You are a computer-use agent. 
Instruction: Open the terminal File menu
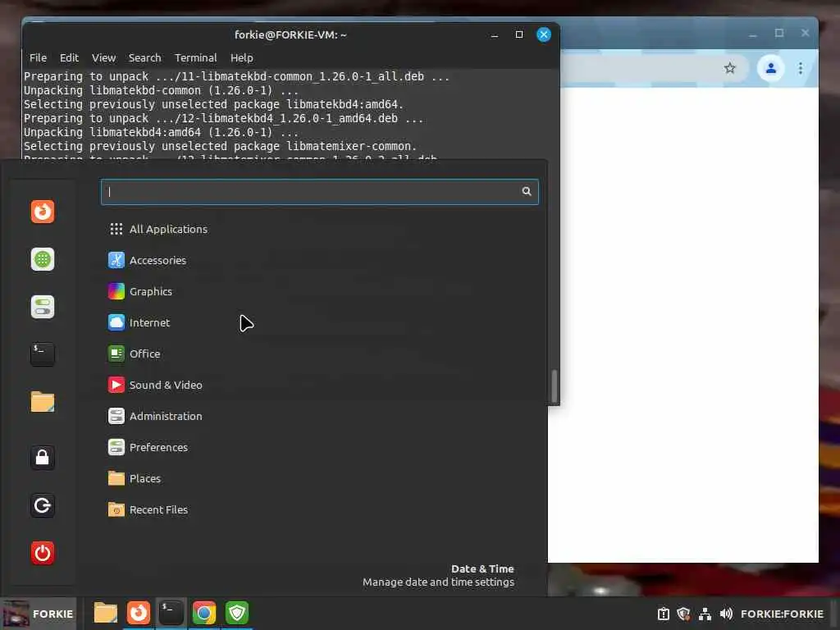coord(38,58)
